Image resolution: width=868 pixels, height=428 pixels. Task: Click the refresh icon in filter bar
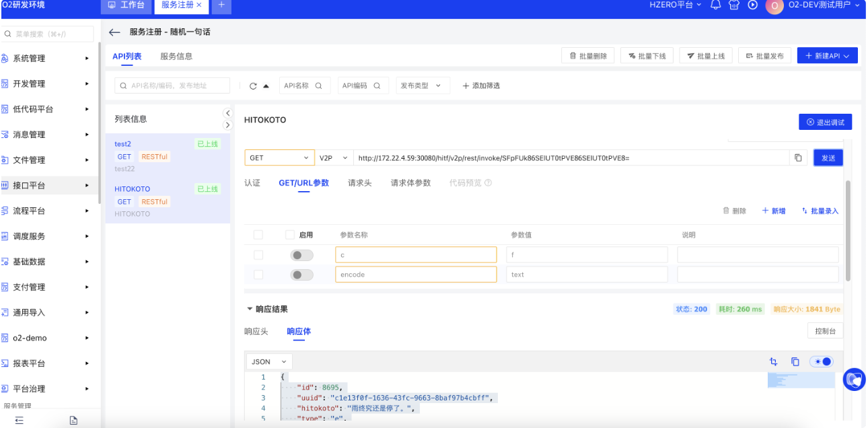[x=253, y=86]
